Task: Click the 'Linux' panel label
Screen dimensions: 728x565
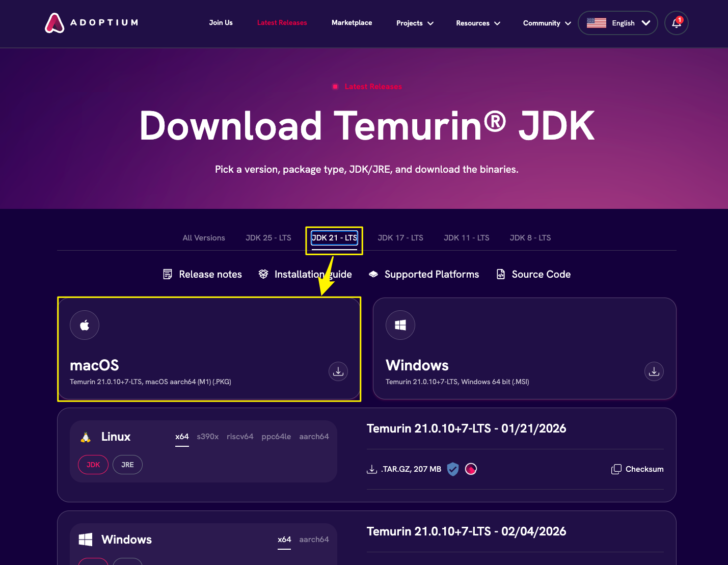Action: 116,437
